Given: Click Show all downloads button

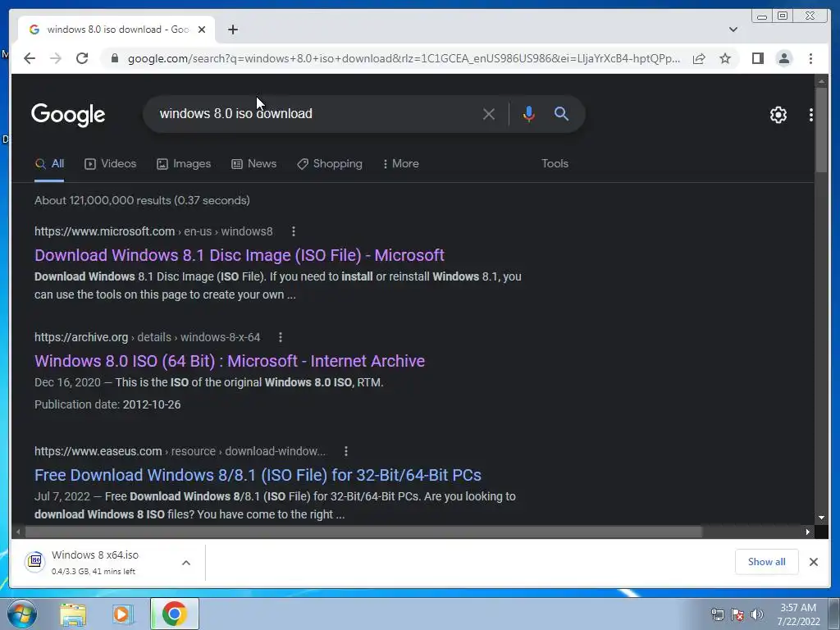Looking at the screenshot, I should (767, 562).
